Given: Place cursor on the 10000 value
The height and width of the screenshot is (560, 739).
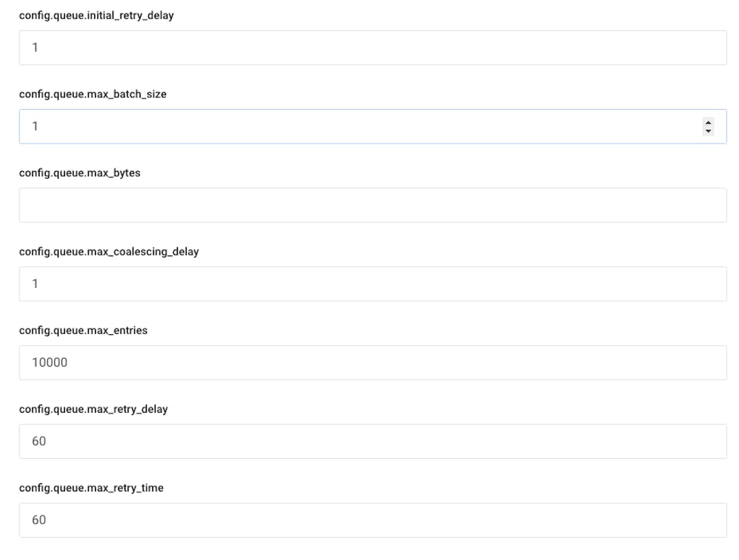Looking at the screenshot, I should (x=50, y=362).
